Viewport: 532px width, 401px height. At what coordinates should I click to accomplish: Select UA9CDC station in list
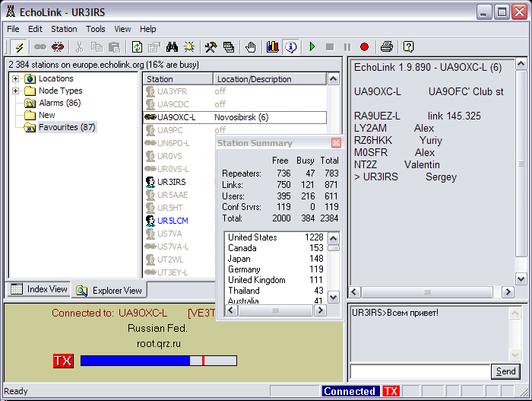click(x=173, y=104)
